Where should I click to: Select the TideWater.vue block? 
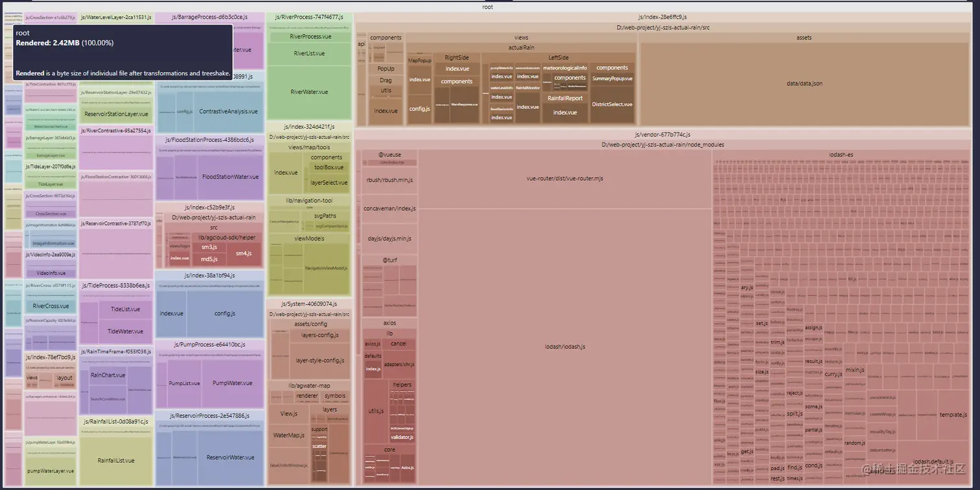point(125,331)
